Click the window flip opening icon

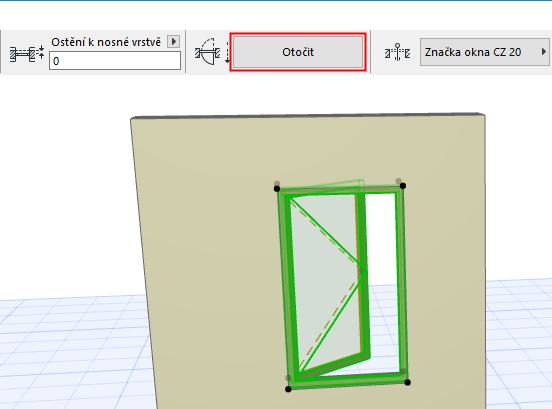coord(212,51)
